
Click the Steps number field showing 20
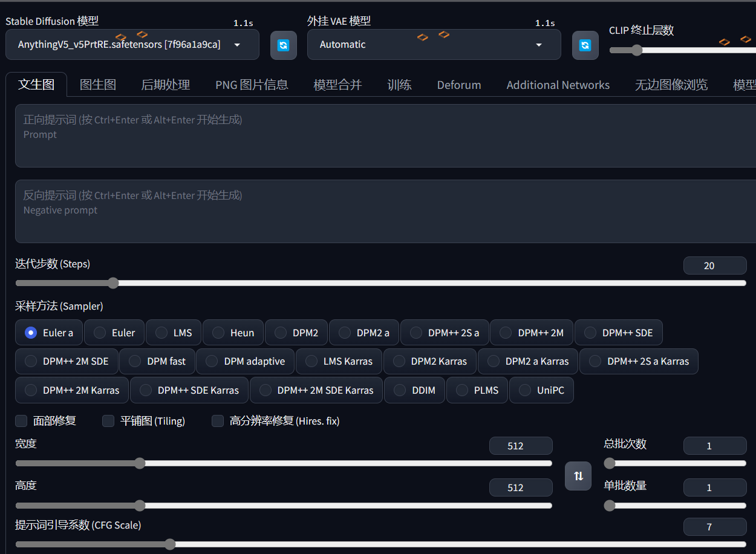coord(715,266)
